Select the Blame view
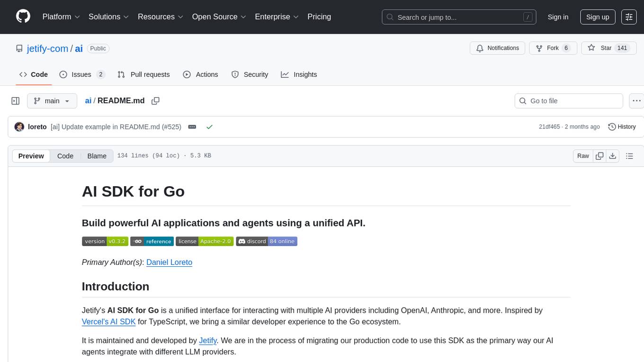The width and height of the screenshot is (644, 362). point(97,156)
